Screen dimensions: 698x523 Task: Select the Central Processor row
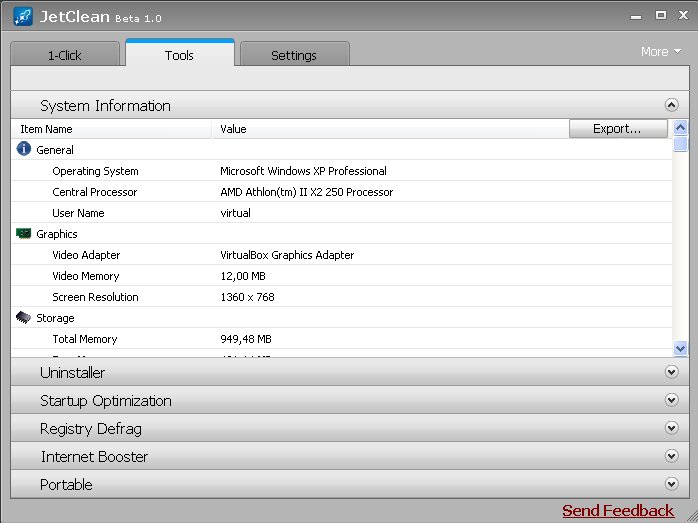click(341, 191)
